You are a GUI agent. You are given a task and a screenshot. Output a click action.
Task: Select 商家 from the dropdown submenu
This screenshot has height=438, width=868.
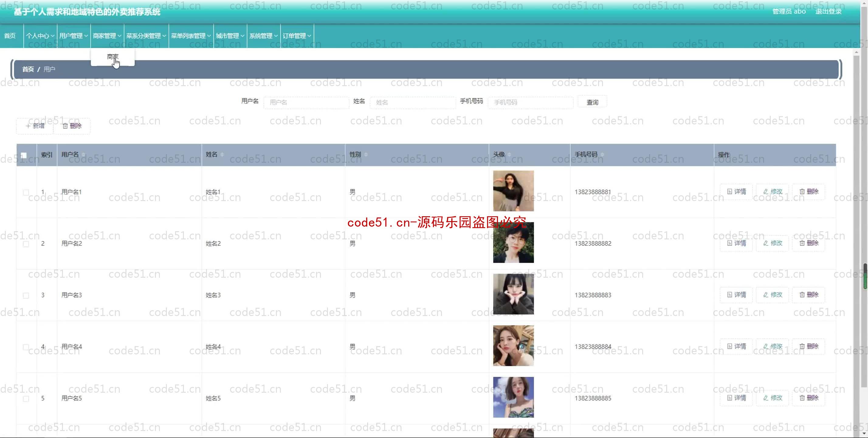point(112,57)
